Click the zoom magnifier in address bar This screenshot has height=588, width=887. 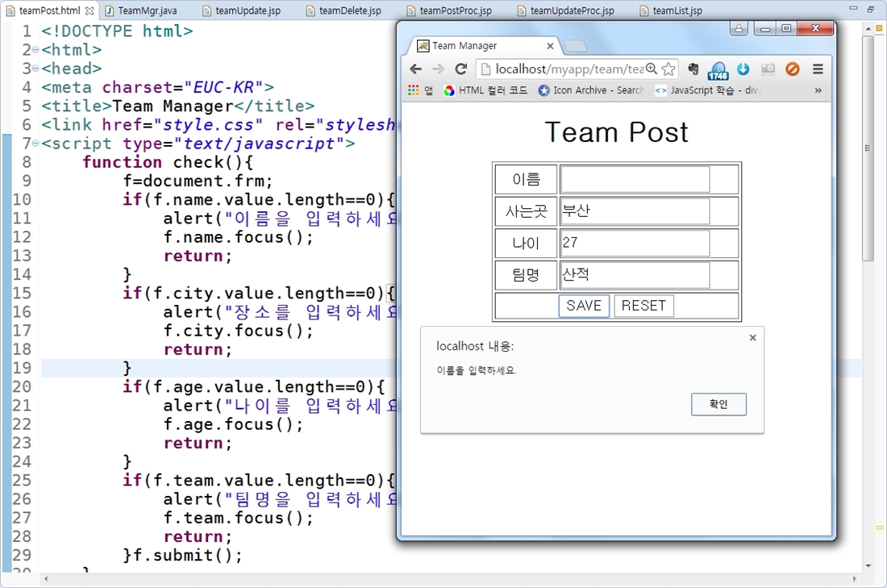coord(652,69)
